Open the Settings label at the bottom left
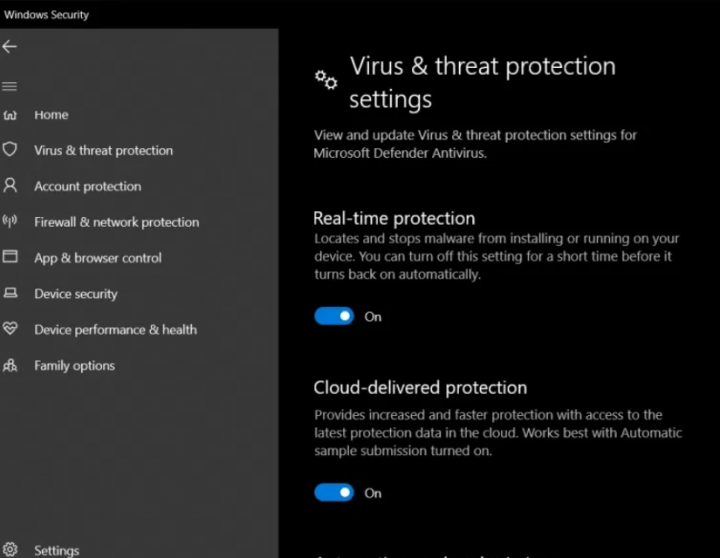 tap(56, 550)
